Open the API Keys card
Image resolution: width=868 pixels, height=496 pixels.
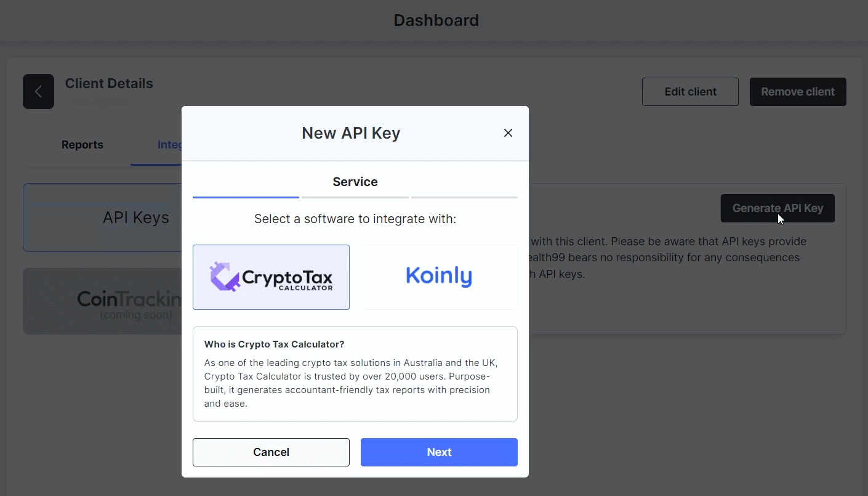pos(102,218)
